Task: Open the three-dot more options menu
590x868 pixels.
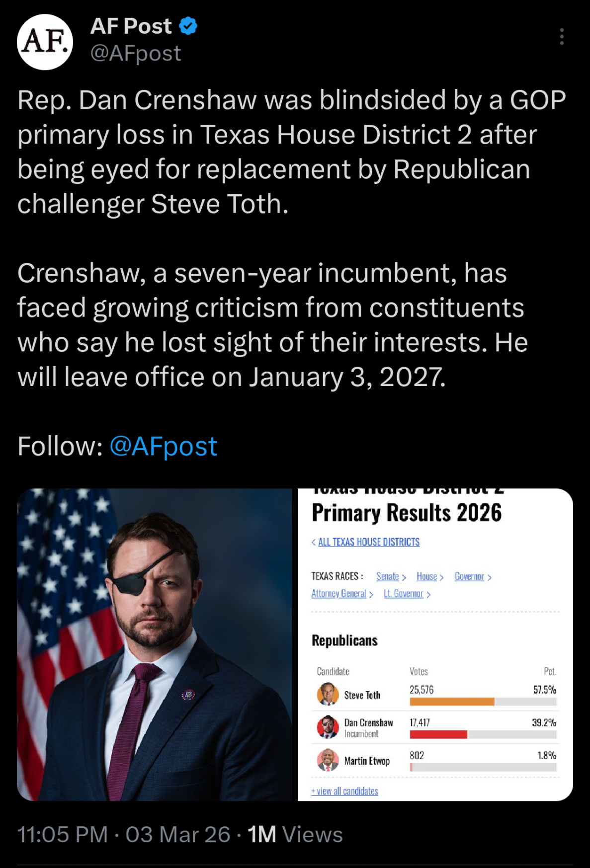Action: point(562,37)
